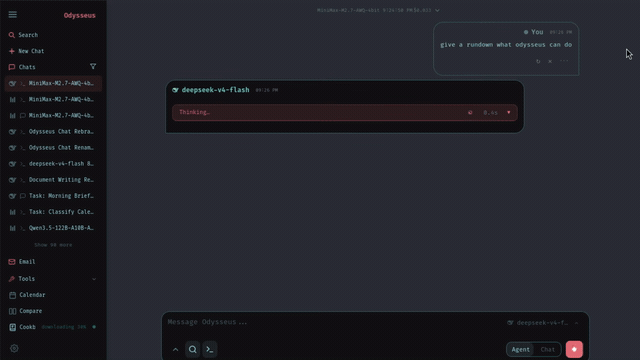Expand the Tools section chevron
The image size is (640, 360).
click(94, 279)
